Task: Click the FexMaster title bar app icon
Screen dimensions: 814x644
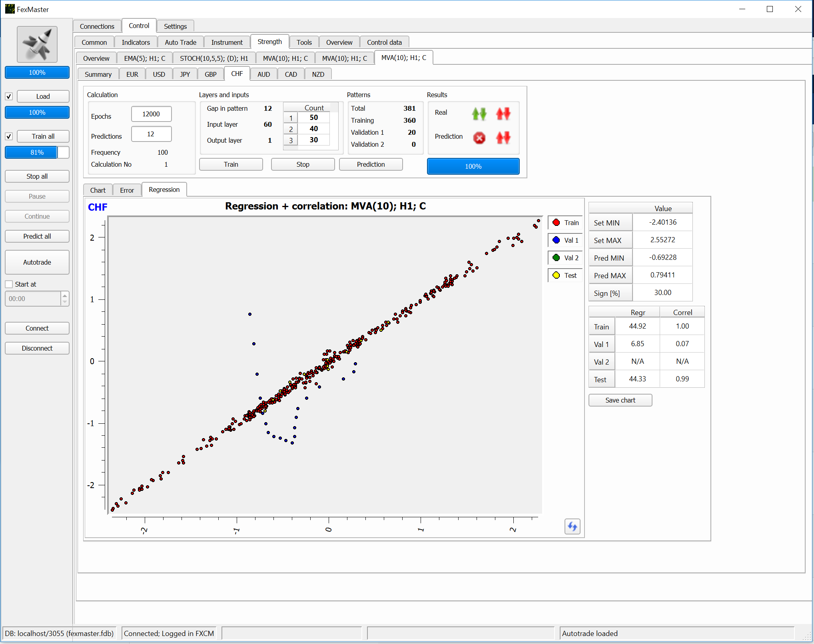Action: pyautogui.click(x=10, y=9)
